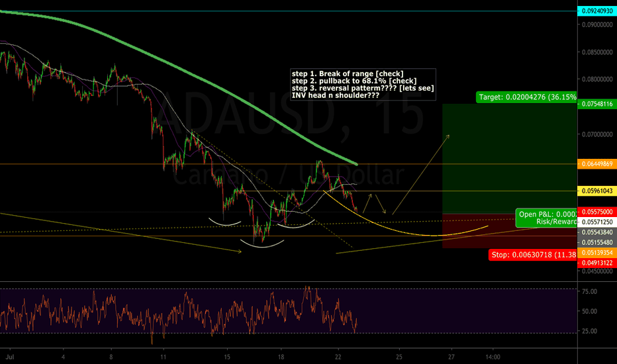Click the '14:00' time axis label
The height and width of the screenshot is (364, 617).
(493, 357)
